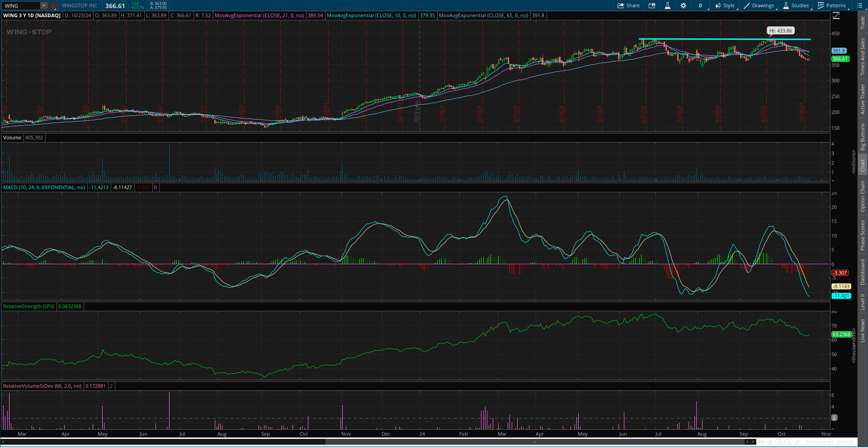Select the Chart side tab
This screenshot has width=868, height=447.
click(x=863, y=165)
